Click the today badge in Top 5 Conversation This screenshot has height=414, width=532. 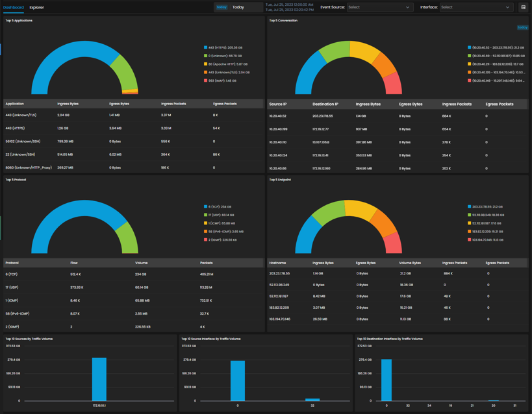[522, 27]
